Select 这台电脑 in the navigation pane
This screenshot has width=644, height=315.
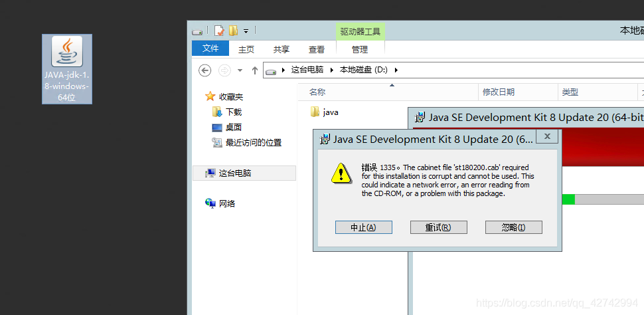click(x=244, y=173)
